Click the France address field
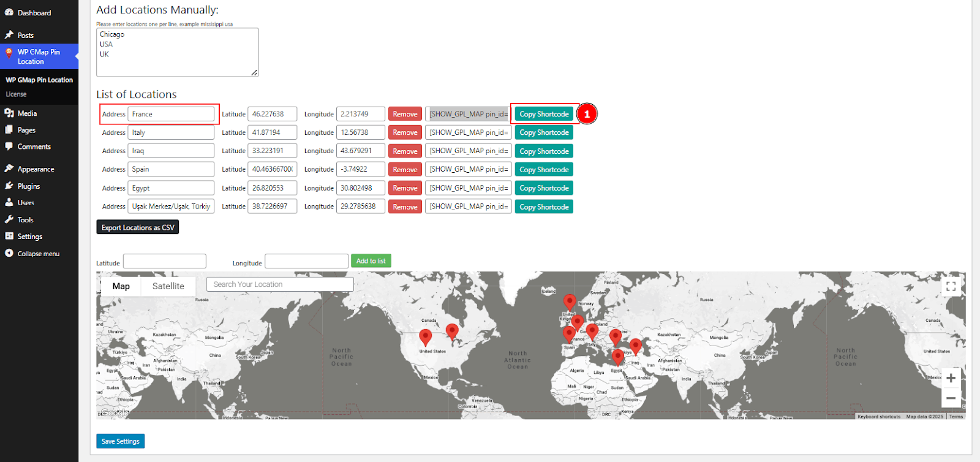The height and width of the screenshot is (462, 980). click(x=171, y=114)
